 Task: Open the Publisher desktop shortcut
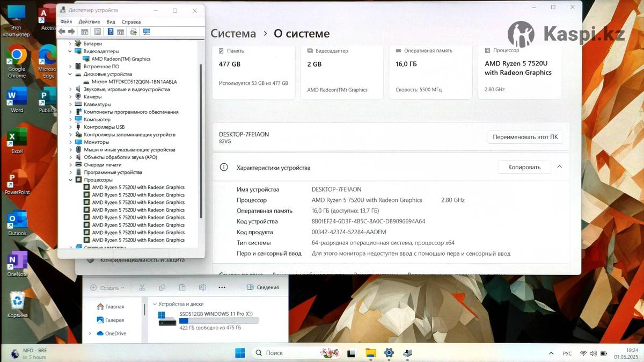pyautogui.click(x=48, y=100)
